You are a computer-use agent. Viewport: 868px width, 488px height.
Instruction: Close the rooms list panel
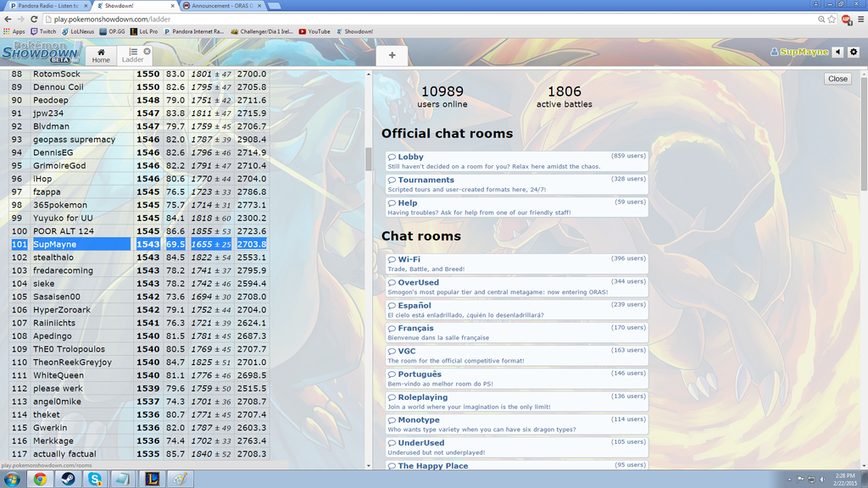(x=837, y=79)
